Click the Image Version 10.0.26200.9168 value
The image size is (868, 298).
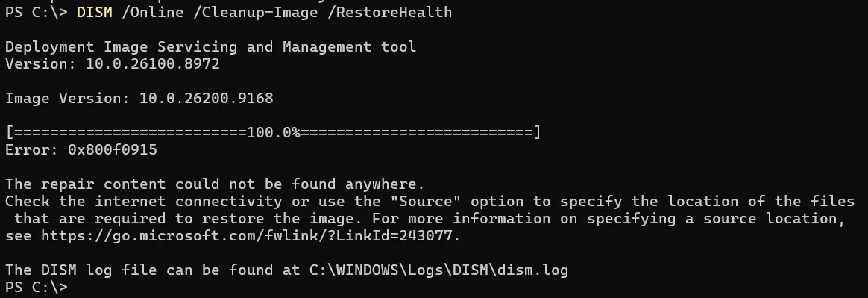pyautogui.click(x=207, y=99)
